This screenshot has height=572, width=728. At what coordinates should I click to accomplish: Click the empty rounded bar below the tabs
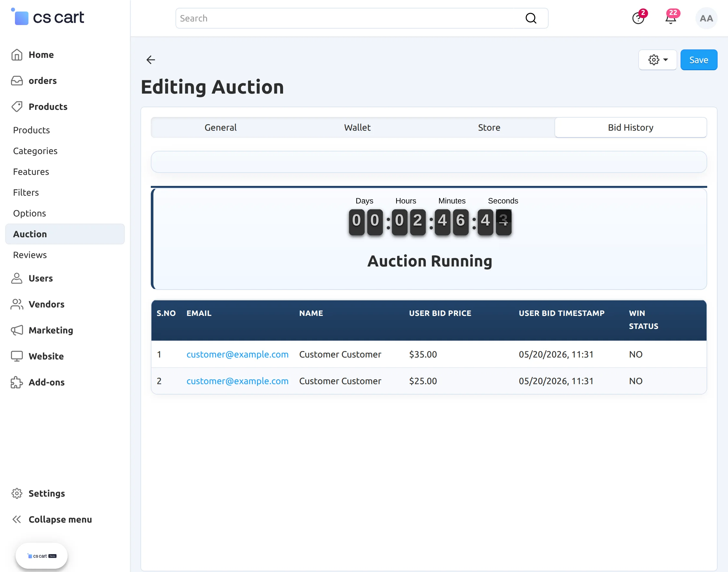click(x=429, y=162)
